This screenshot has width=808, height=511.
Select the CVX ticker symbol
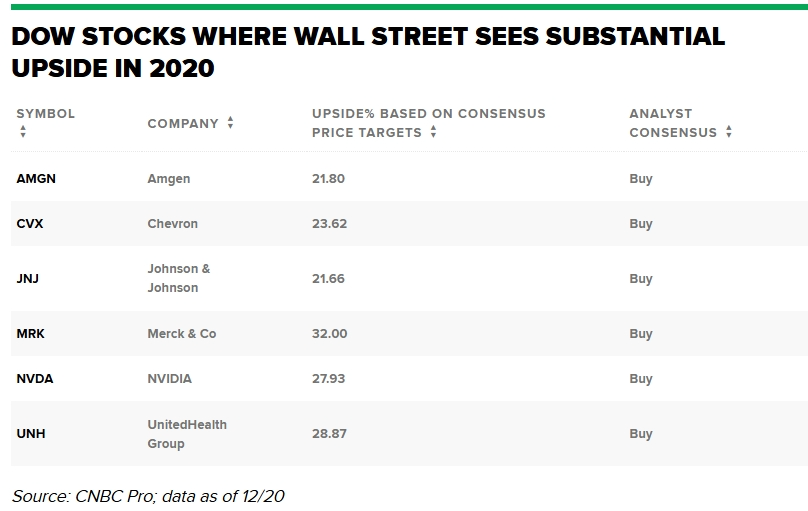tap(29, 224)
